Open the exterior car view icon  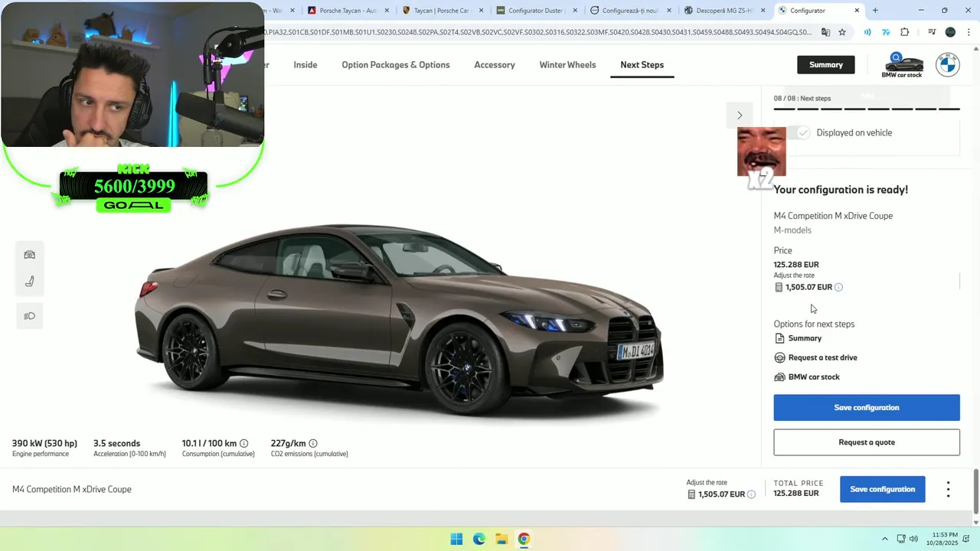pos(29,255)
